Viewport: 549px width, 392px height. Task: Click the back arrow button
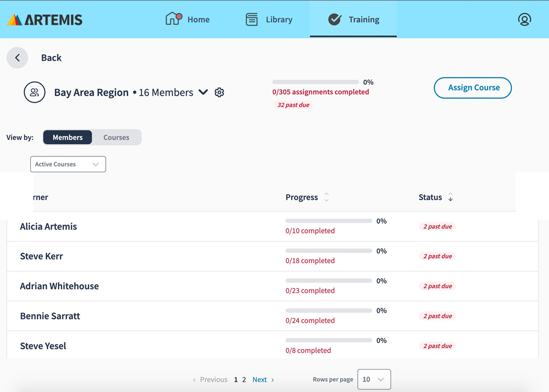18,57
